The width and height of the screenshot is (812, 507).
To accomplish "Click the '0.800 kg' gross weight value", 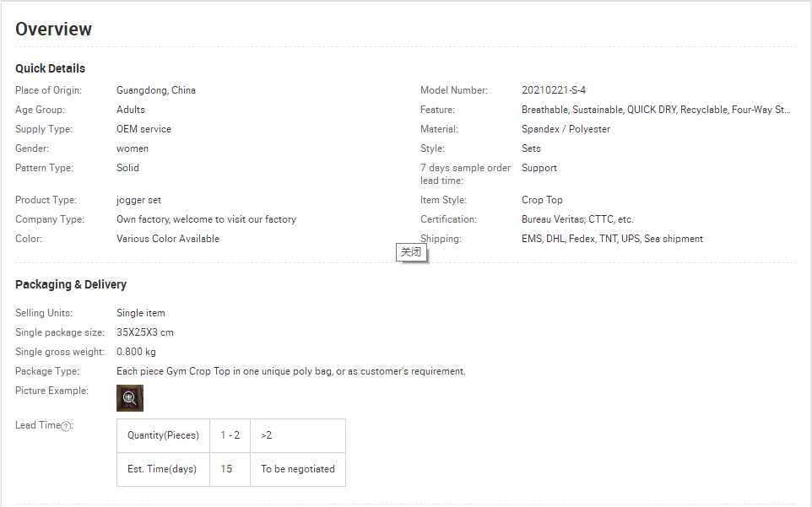I will [136, 352].
